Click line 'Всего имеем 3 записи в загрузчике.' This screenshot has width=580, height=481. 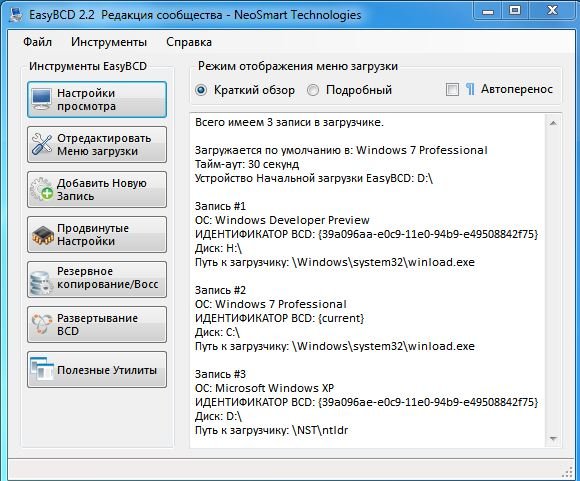tap(289, 122)
